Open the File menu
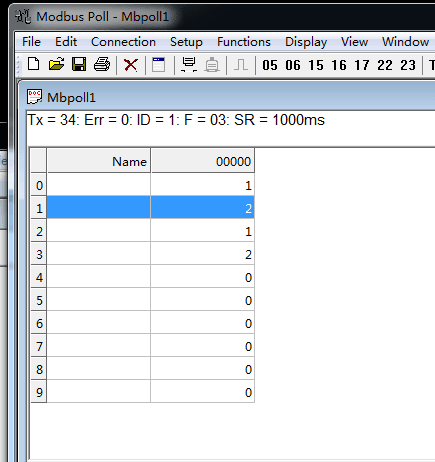This screenshot has height=462, width=435. tap(31, 42)
